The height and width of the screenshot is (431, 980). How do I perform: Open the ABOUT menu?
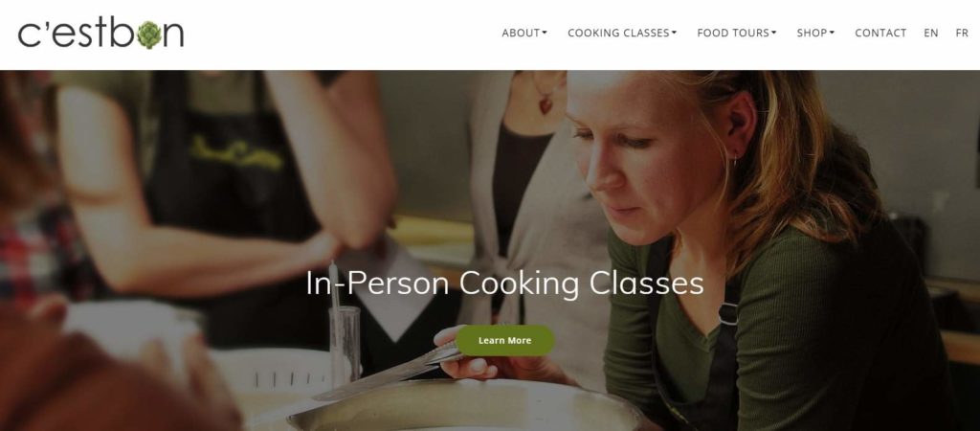524,33
